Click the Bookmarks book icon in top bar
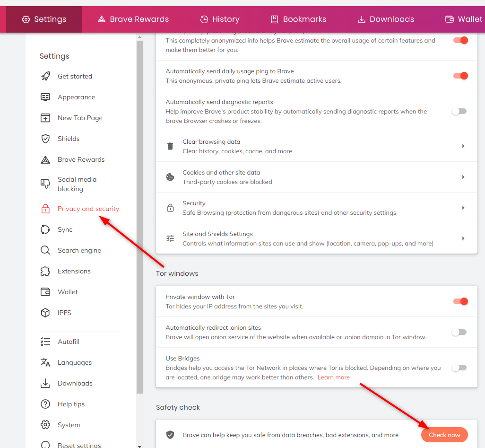The image size is (485, 448). pos(274,19)
